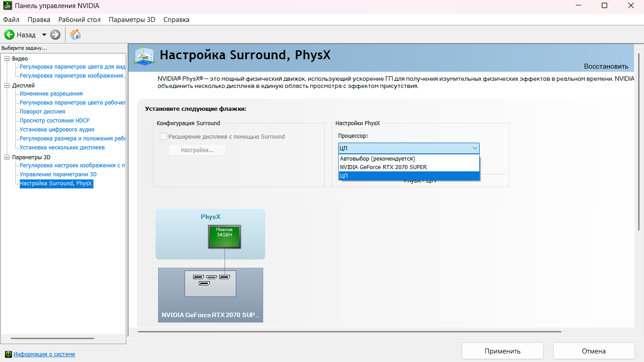Open the Рабочий стол menu
This screenshot has width=644, height=362.
(x=79, y=20)
